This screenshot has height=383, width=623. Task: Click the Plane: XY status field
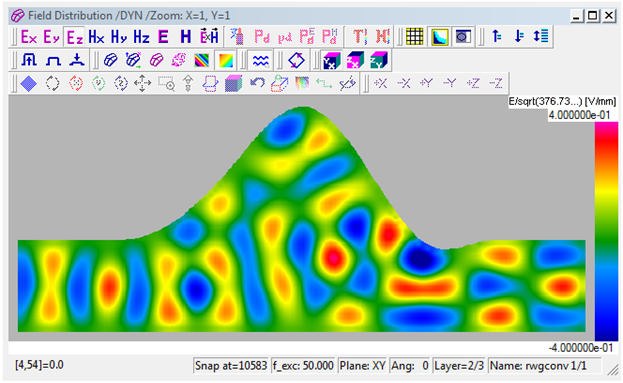[362, 366]
